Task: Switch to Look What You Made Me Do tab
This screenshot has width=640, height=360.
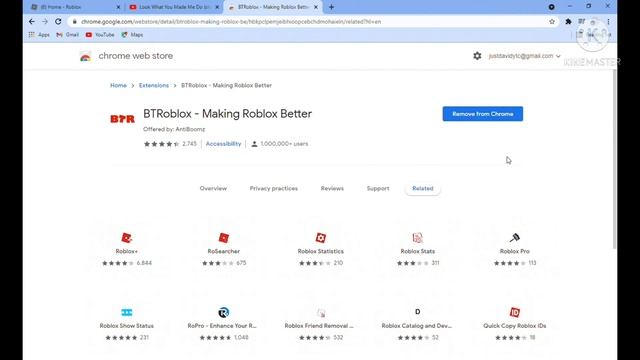Action: point(174,7)
